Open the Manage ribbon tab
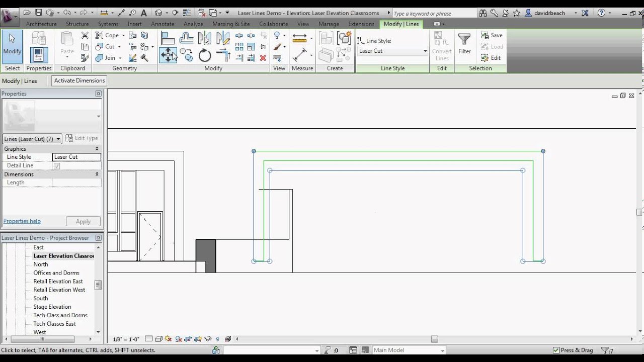Image resolution: width=644 pixels, height=362 pixels. 329,24
